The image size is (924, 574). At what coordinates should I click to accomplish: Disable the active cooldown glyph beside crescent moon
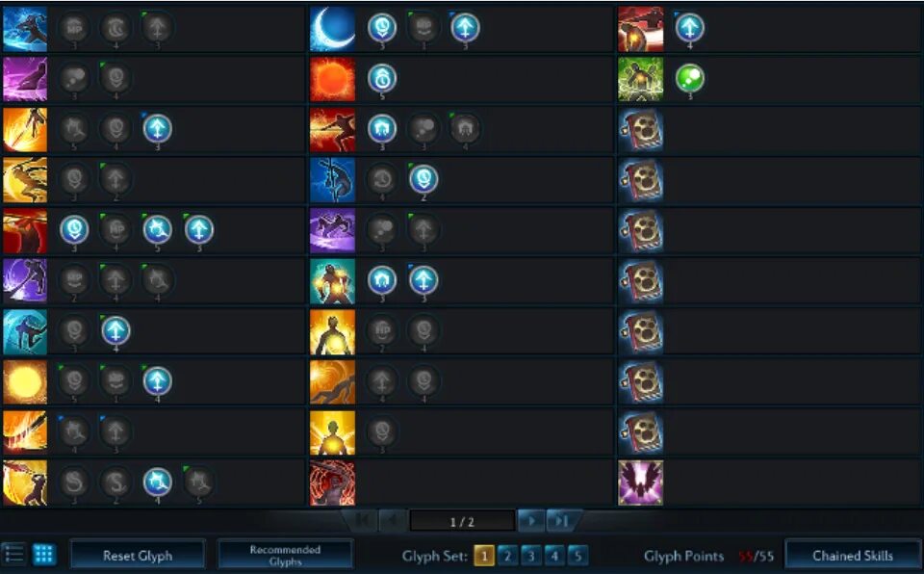[382, 28]
